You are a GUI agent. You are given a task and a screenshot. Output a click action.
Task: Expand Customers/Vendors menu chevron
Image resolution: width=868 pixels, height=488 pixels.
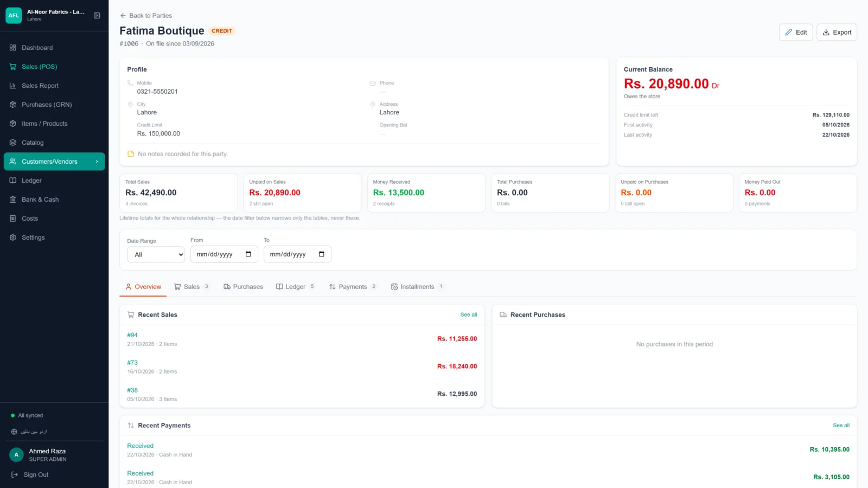pos(97,162)
